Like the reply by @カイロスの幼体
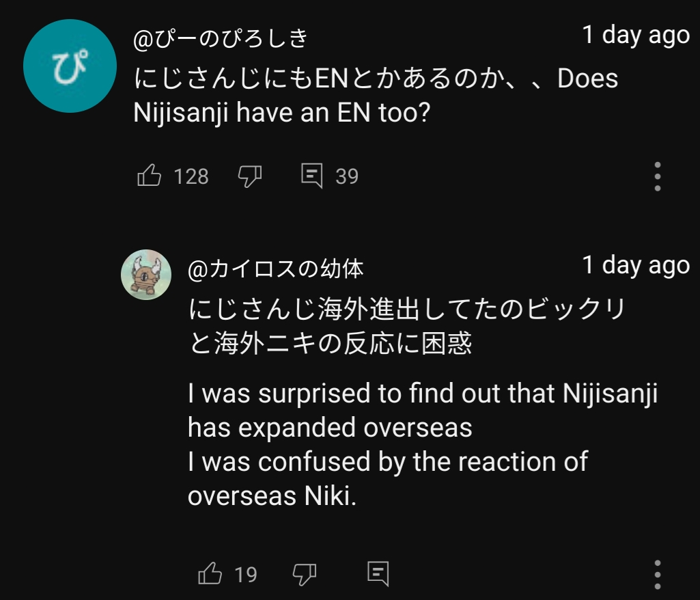The width and height of the screenshot is (700, 600). [x=210, y=573]
